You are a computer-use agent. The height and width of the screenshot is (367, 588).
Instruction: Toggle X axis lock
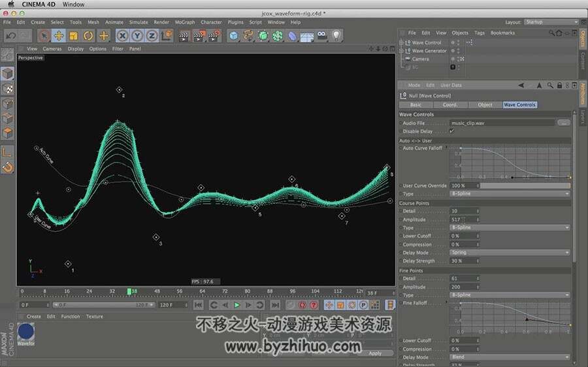click(x=122, y=36)
